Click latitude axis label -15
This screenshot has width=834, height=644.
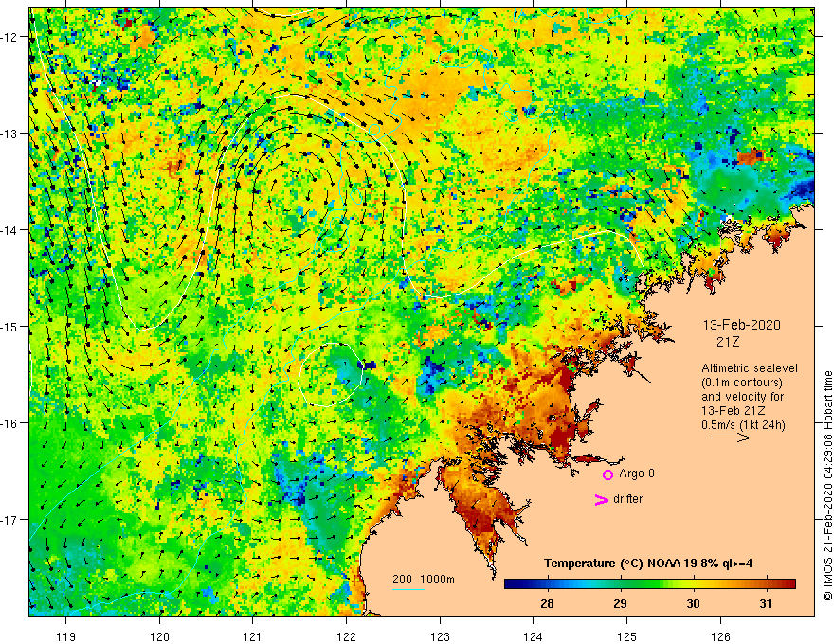(9, 326)
